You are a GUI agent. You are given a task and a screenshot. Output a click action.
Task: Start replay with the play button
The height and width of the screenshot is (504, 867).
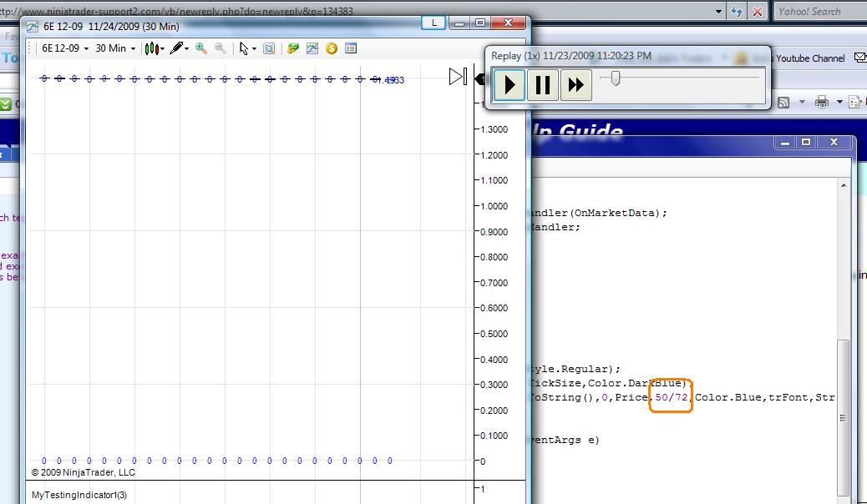click(510, 85)
